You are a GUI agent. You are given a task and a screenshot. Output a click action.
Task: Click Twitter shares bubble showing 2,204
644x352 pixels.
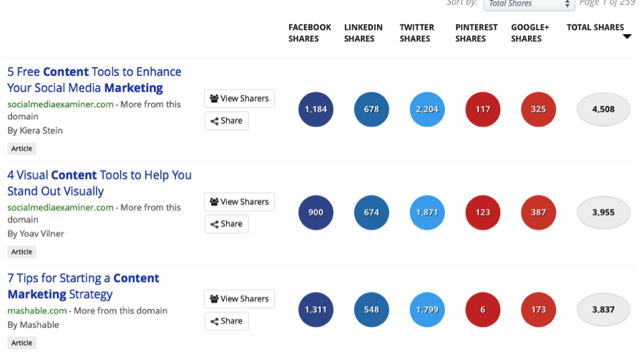click(427, 109)
